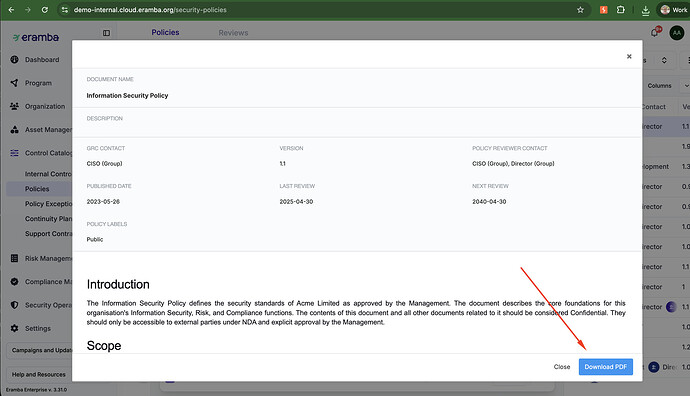
Task: Close the policy dialog with X
Action: (x=629, y=56)
